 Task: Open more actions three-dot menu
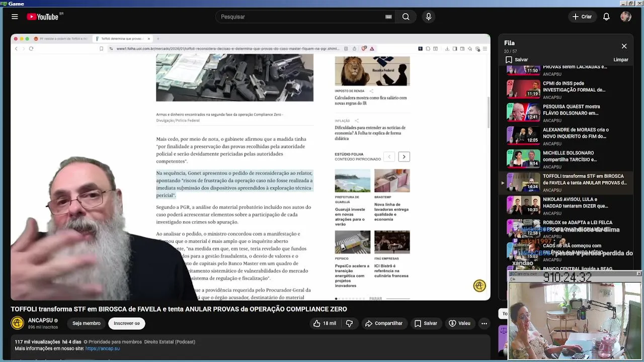click(x=484, y=323)
